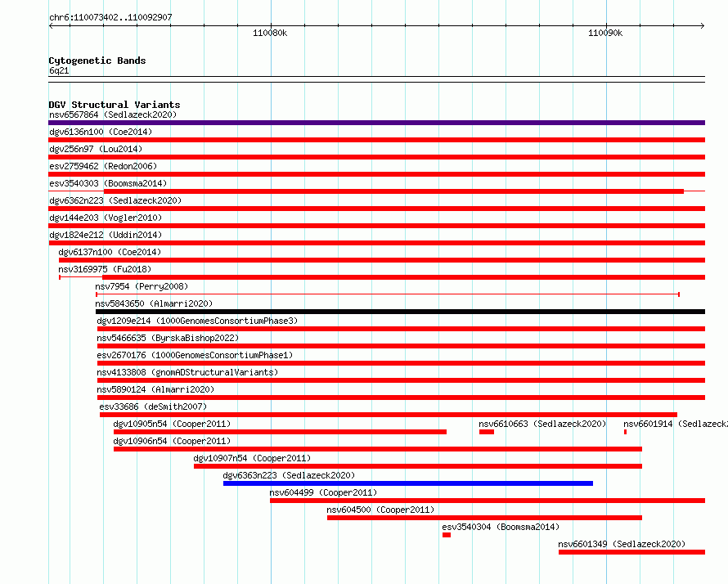The image size is (728, 584).
Task: Open nsv6601914 variant label
Action: point(676,424)
